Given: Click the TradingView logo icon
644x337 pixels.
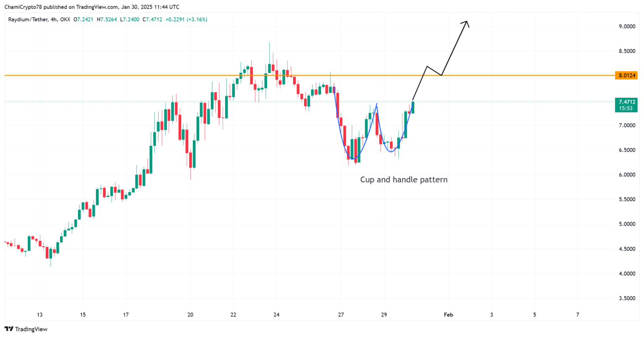Looking at the screenshot, I should (x=8, y=329).
